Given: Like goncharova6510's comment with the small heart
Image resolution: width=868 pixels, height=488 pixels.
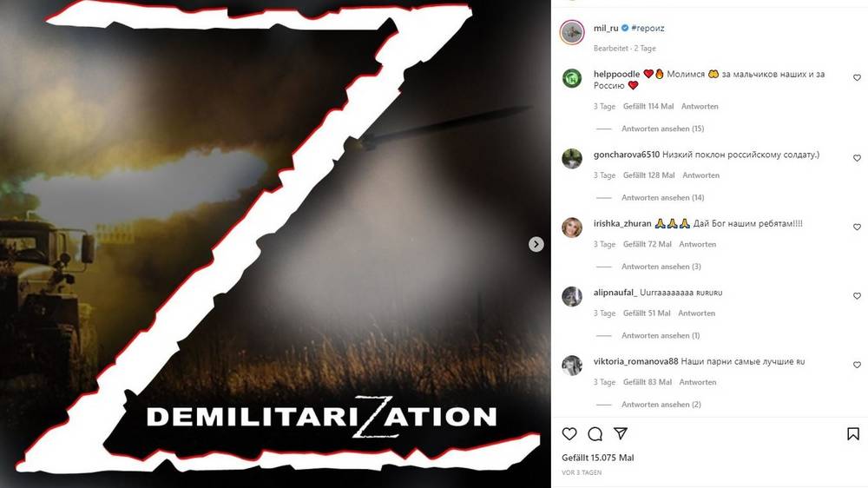Looking at the screenshot, I should point(857,158).
